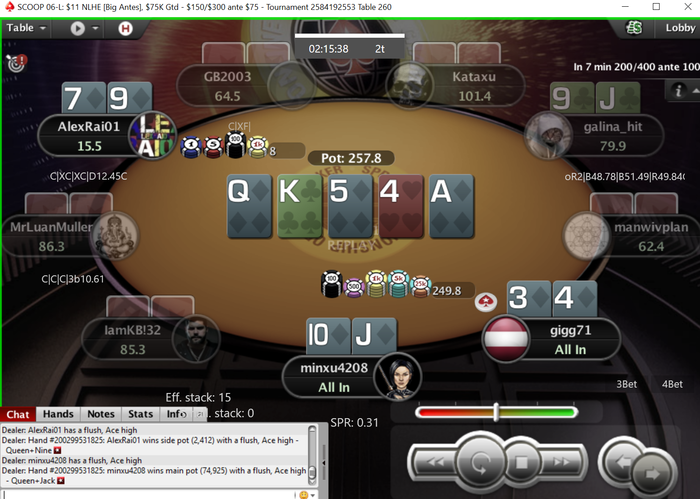Switch to the Stats tab
The height and width of the screenshot is (499, 700).
(x=141, y=414)
